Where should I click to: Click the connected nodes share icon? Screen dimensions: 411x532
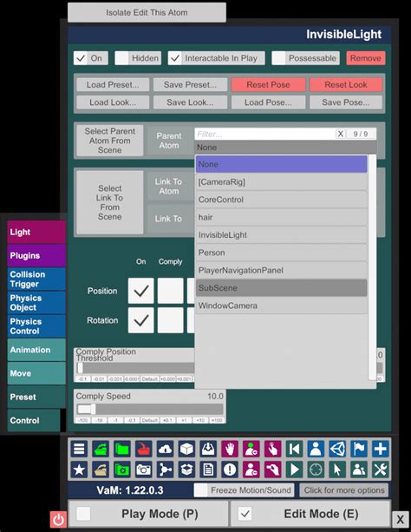(x=165, y=470)
